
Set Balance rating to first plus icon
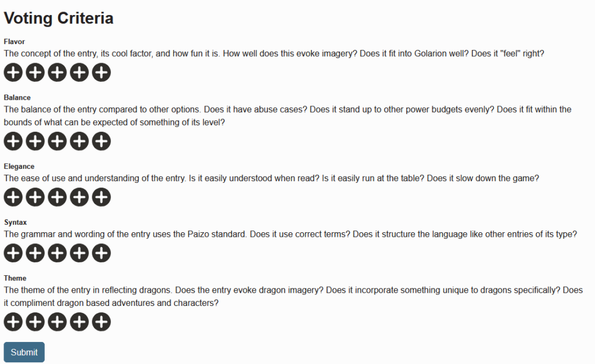(13, 141)
